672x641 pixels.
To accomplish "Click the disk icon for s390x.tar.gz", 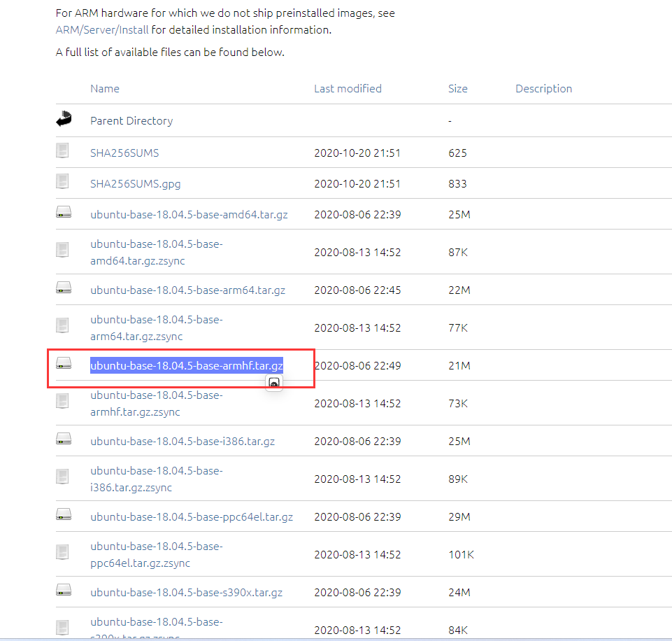I will pyautogui.click(x=64, y=590).
